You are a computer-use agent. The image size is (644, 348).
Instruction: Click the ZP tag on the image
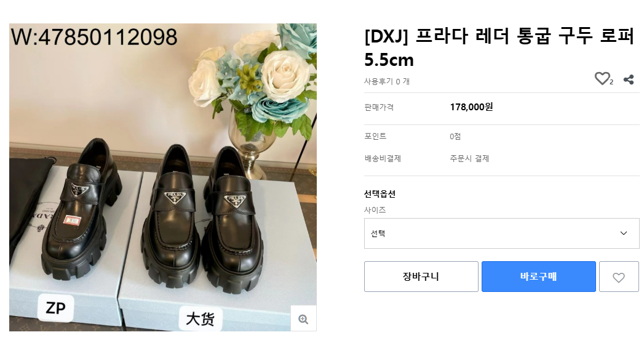click(55, 307)
